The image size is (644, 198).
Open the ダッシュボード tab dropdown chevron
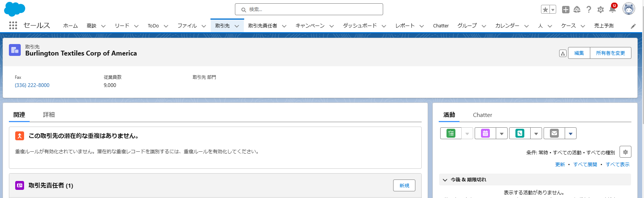384,26
